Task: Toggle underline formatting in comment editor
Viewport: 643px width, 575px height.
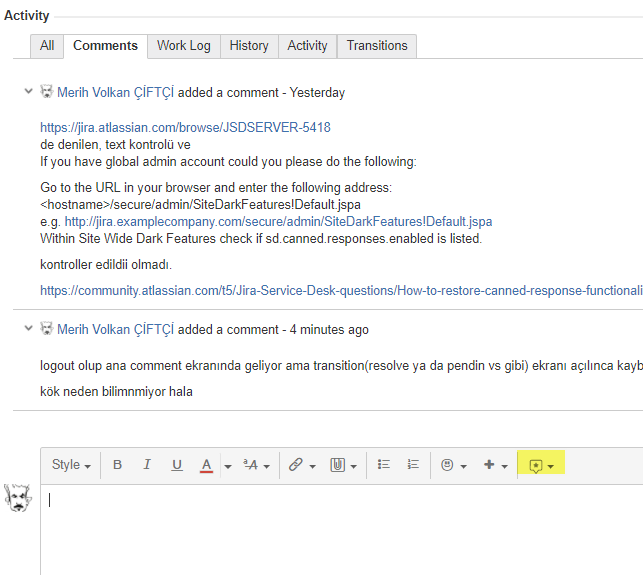Action: [177, 465]
